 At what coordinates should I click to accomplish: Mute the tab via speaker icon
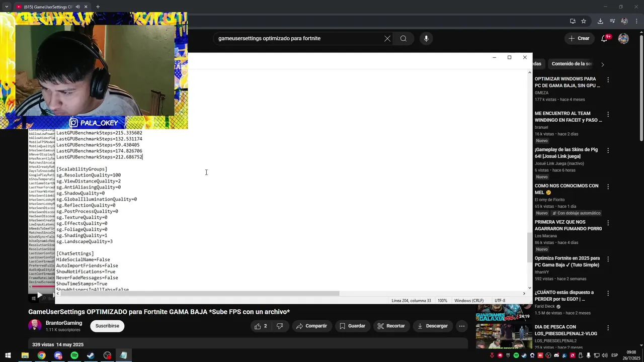[77, 7]
